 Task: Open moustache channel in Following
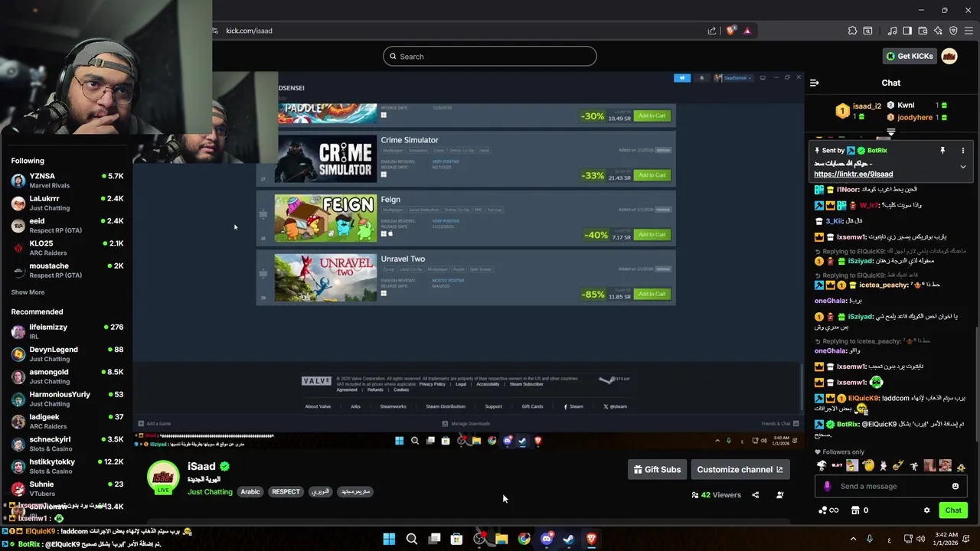point(67,270)
